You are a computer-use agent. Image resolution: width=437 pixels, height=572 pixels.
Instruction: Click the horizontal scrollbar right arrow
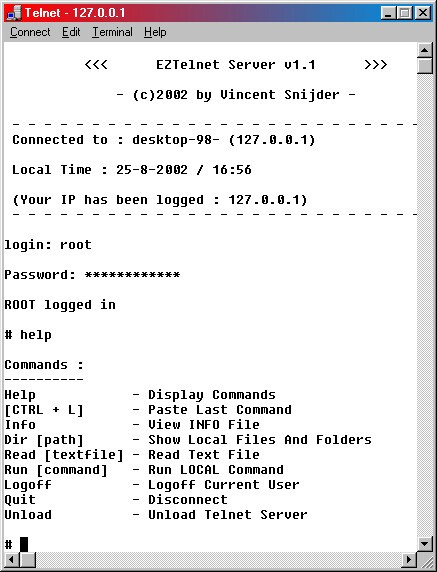tap(409, 559)
